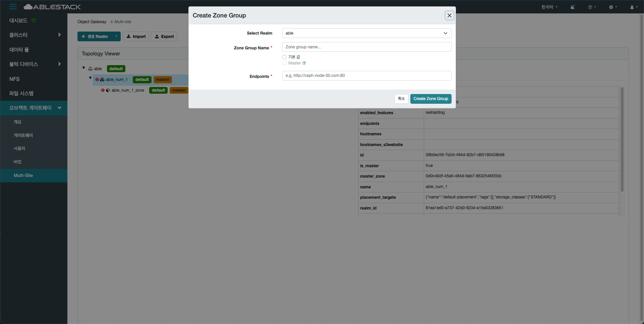Screen dimensions: 644x324
Task: Click the master_zone value 0d0c40df-45a5-484d-9ab7-8632546f350c
Action: pyautogui.click(x=464, y=176)
